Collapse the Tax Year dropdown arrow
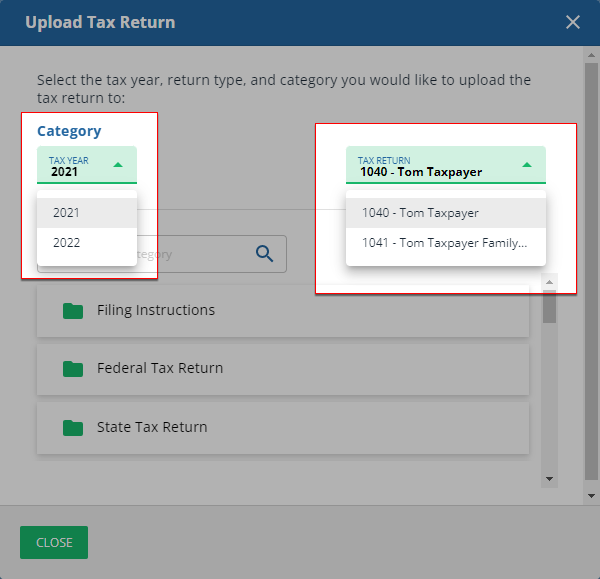 [118, 165]
